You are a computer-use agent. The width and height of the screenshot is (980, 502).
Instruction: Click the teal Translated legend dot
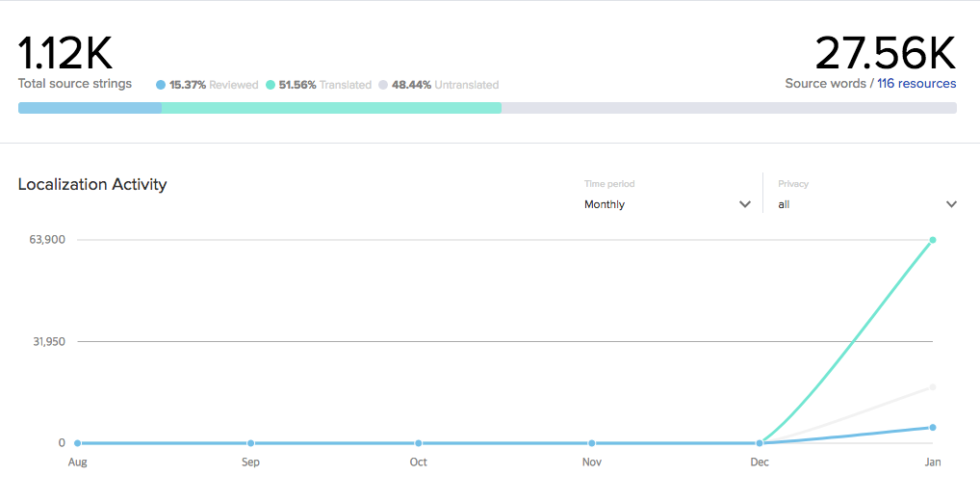[x=270, y=85]
